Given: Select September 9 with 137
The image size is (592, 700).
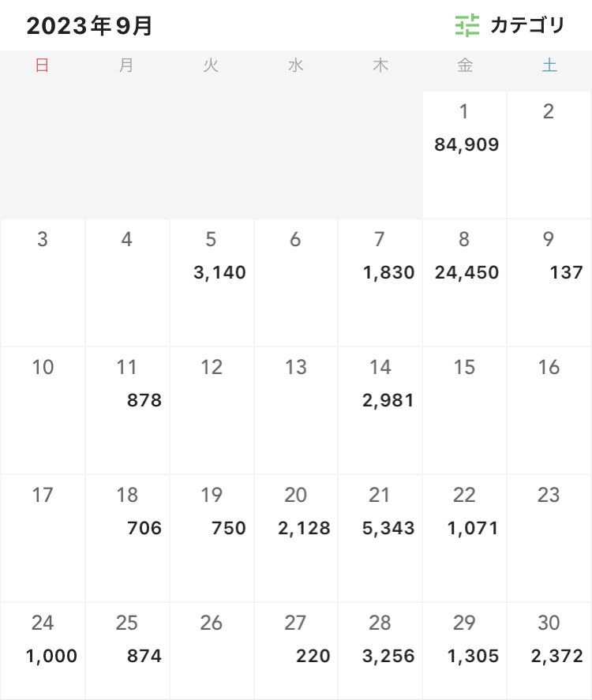Looking at the screenshot, I should [x=549, y=283].
